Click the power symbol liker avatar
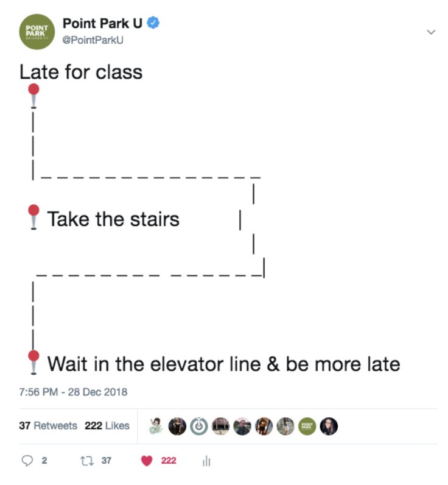The height and width of the screenshot is (485, 448). coord(198,427)
